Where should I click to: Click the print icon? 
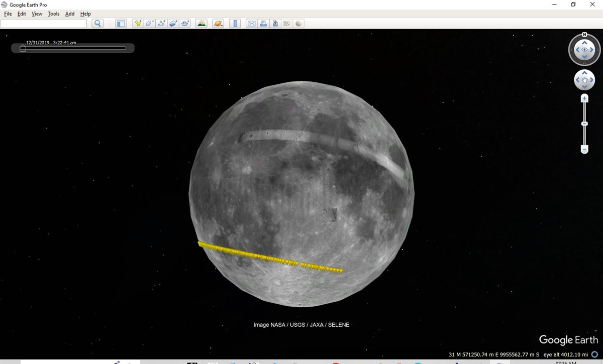263,23
